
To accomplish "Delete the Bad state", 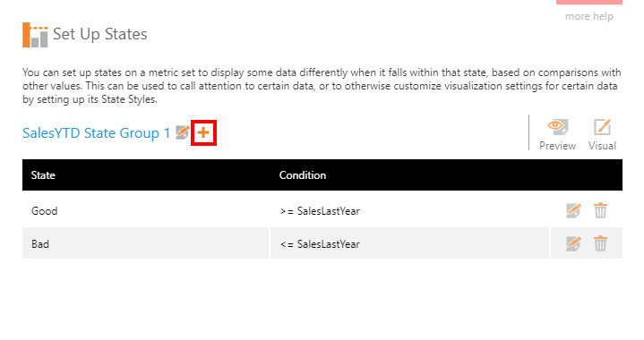I will point(600,243).
